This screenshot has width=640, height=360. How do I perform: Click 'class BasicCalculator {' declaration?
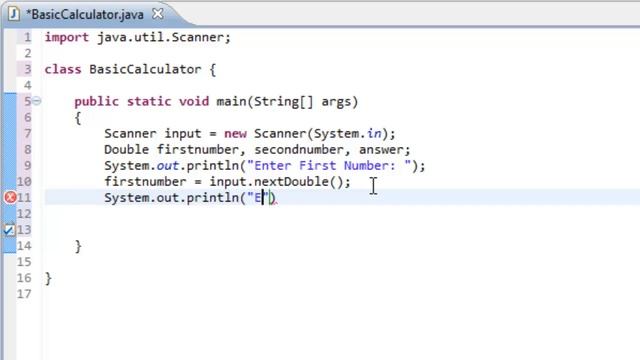[x=130, y=69]
